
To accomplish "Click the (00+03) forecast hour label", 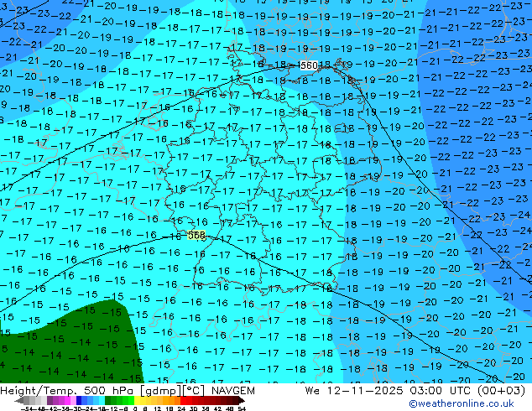I will point(502,391).
